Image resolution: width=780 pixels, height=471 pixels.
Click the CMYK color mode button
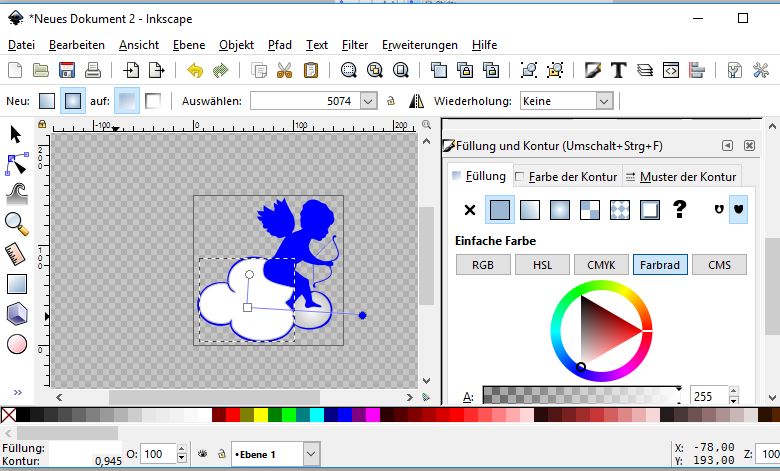click(x=600, y=265)
